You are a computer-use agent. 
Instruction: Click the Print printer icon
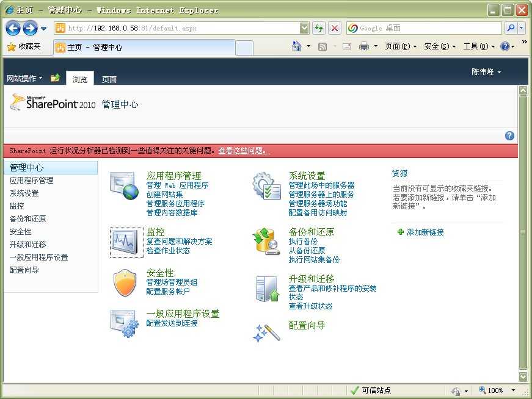[364, 46]
